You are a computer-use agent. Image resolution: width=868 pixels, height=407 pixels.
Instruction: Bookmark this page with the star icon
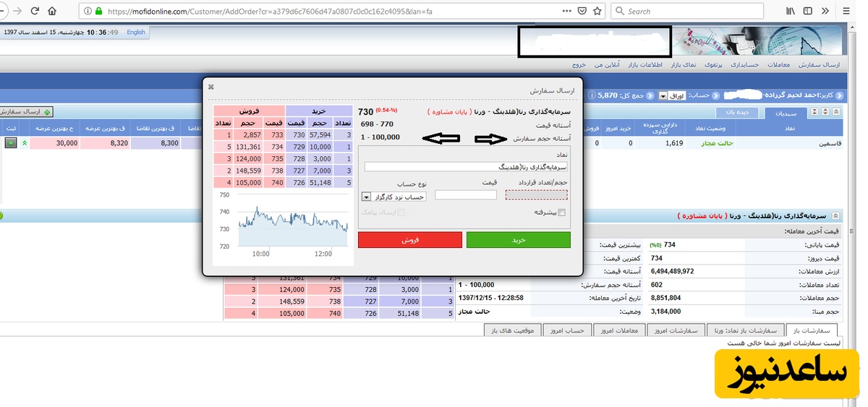pyautogui.click(x=598, y=12)
